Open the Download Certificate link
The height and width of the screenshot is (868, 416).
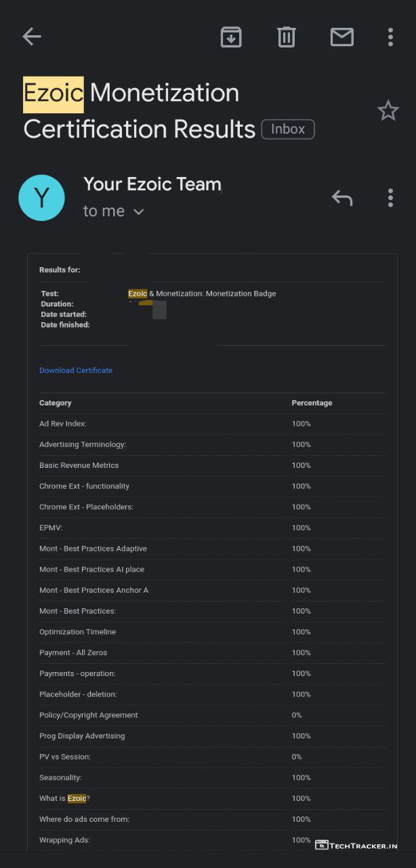76,370
